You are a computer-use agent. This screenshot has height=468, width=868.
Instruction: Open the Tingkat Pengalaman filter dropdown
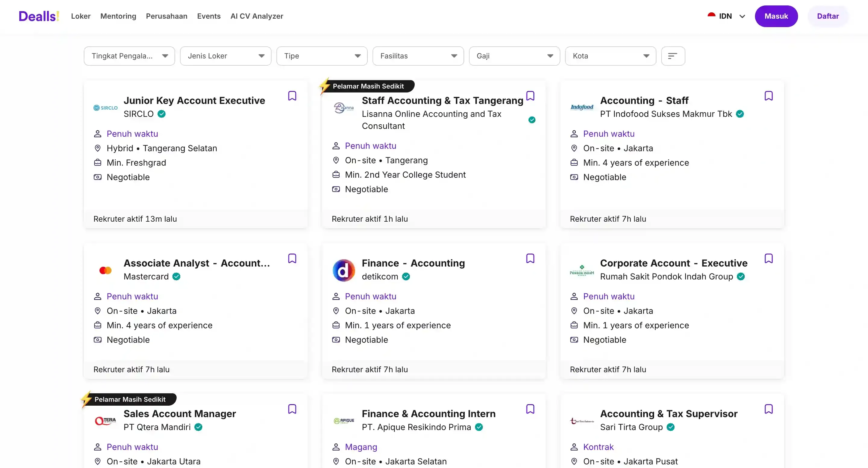(129, 56)
